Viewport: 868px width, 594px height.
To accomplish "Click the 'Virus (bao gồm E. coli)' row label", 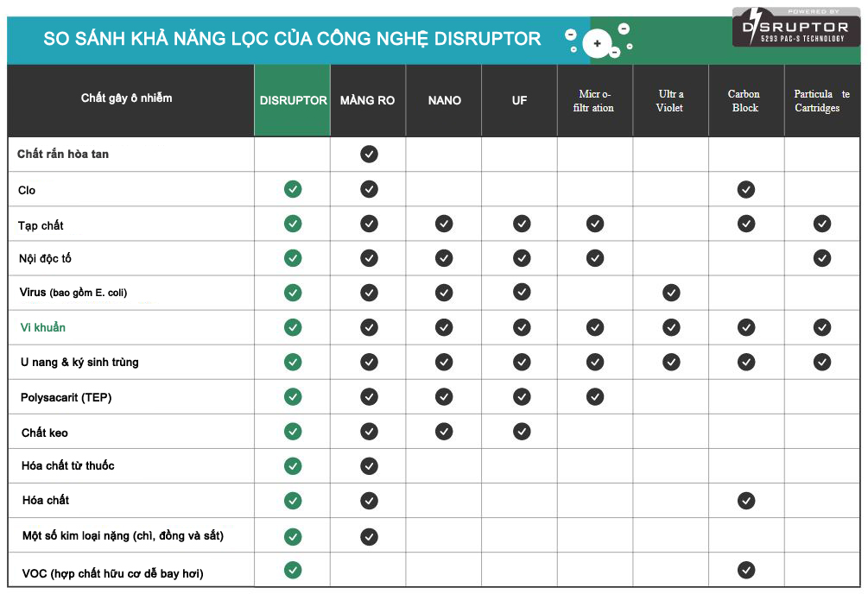I will pos(73,293).
